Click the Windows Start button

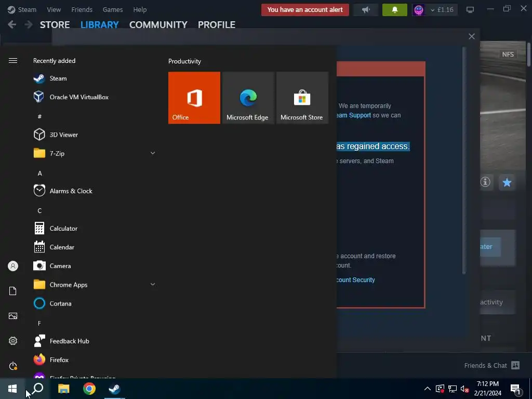(12, 389)
